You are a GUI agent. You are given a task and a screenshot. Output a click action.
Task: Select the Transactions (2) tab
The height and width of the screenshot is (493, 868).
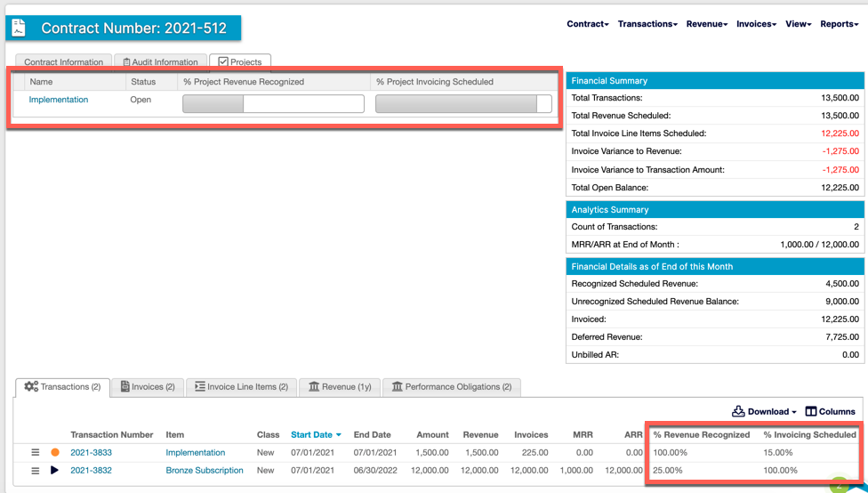(62, 386)
